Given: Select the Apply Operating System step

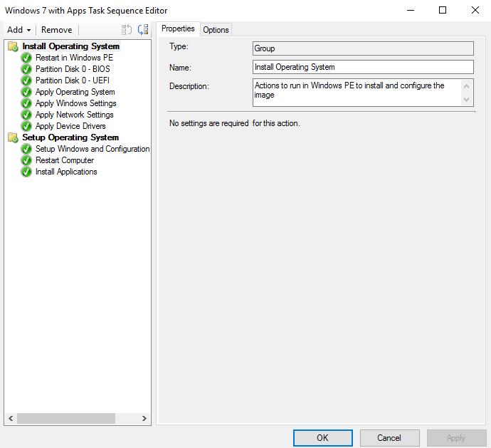Looking at the screenshot, I should pos(75,92).
